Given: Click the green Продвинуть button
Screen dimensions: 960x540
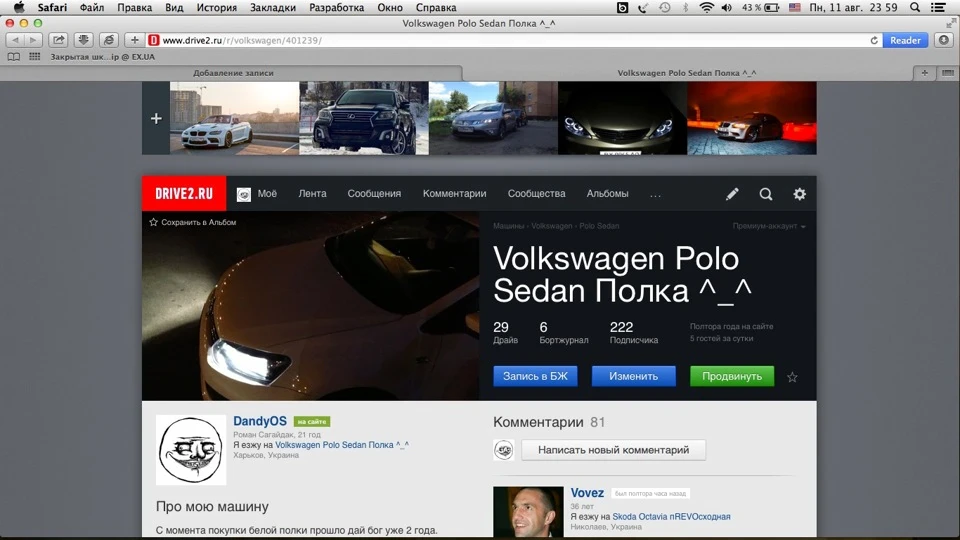Looking at the screenshot, I should [x=732, y=376].
